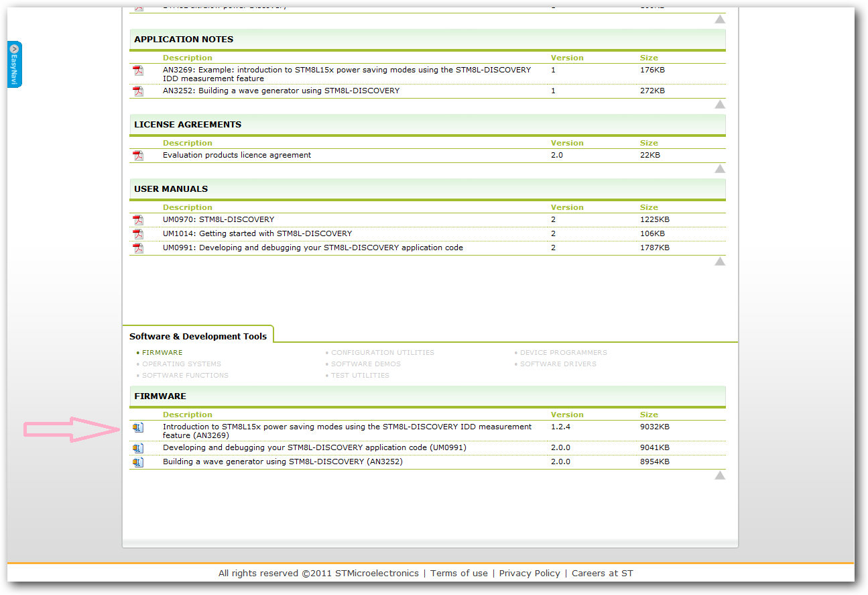868x595 pixels.
Task: Click the Version column header under User Manuals
Action: [x=567, y=207]
